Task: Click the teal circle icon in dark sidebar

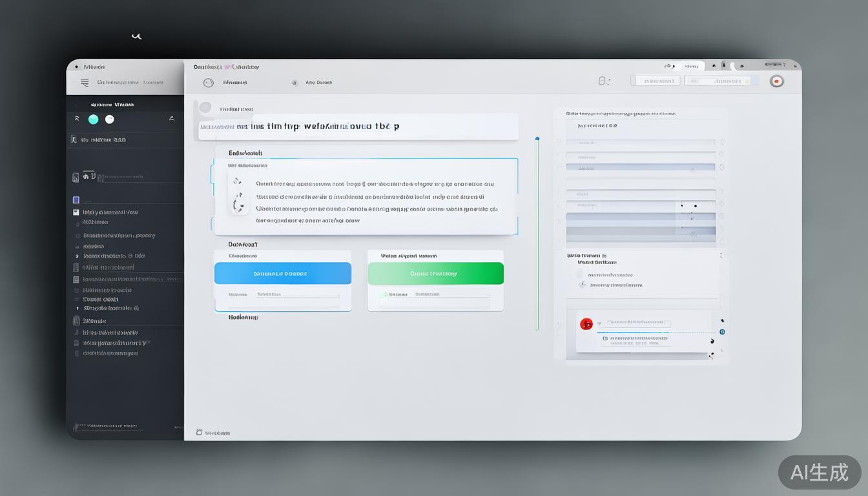Action: (x=93, y=119)
